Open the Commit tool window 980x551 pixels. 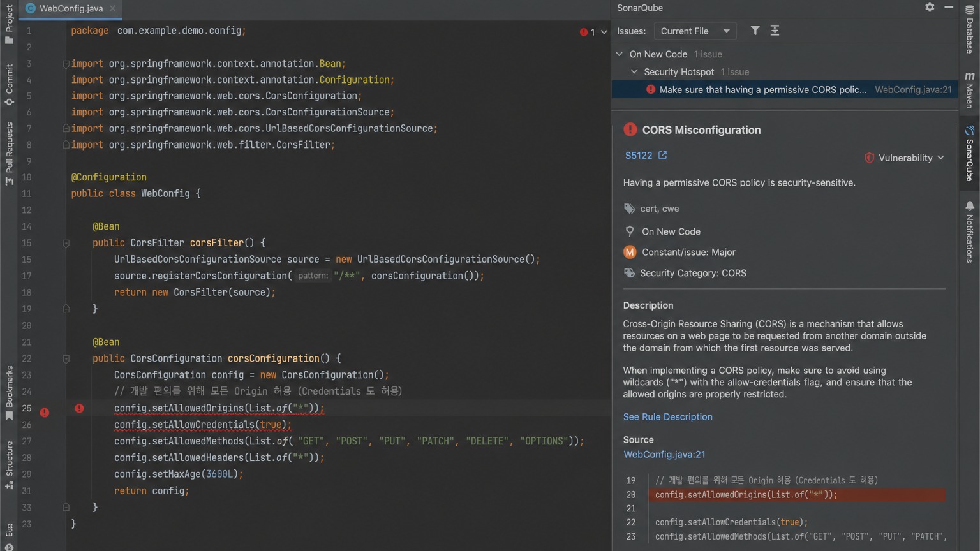[9, 84]
